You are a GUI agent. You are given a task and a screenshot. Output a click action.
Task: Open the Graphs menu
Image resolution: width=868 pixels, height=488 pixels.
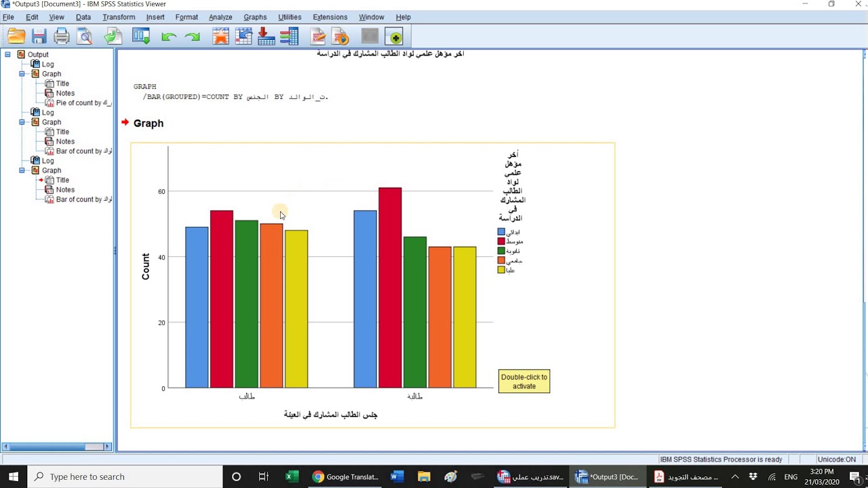coord(255,17)
